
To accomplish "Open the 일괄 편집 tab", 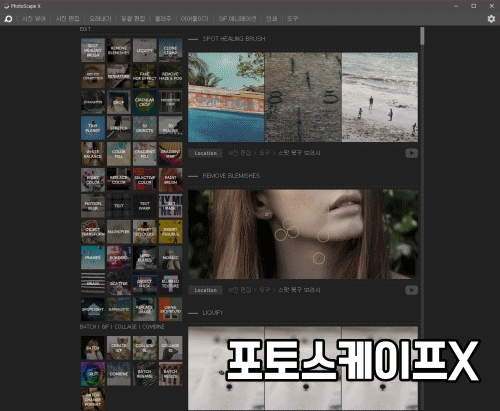I will 133,19.
